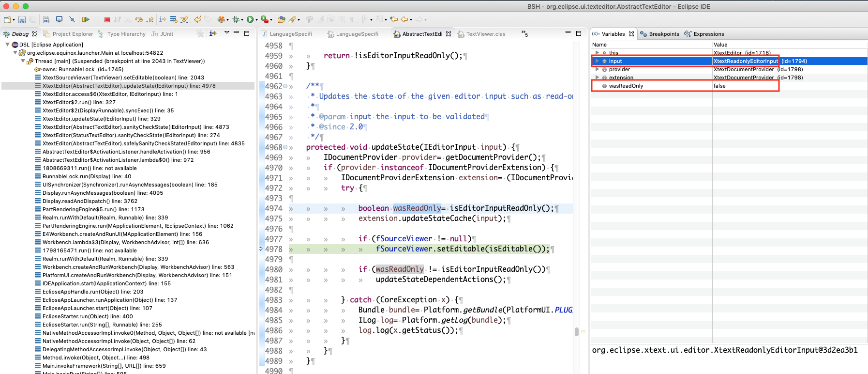Toggle Use Step Filters
The image size is (868, 374).
coord(184,19)
